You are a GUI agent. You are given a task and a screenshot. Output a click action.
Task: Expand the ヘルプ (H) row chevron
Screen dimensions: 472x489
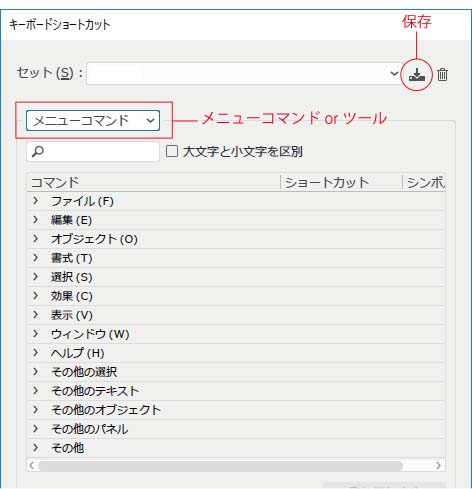point(36,353)
